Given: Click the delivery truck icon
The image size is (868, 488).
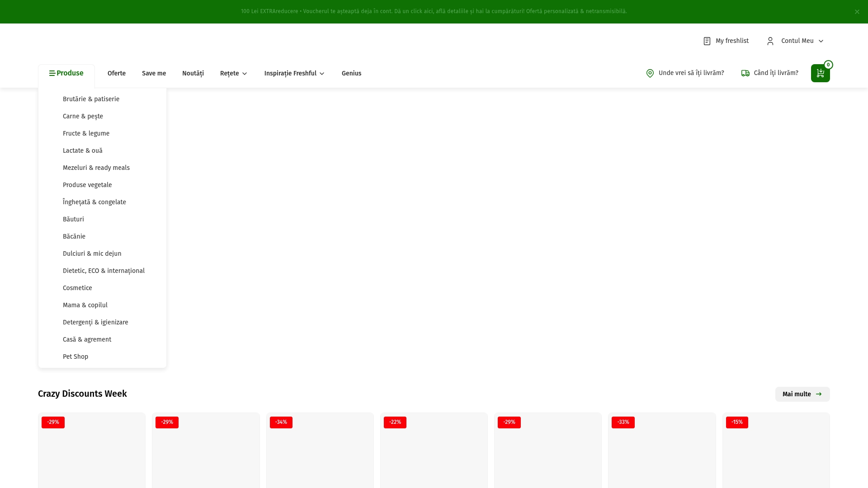Looking at the screenshot, I should [745, 73].
